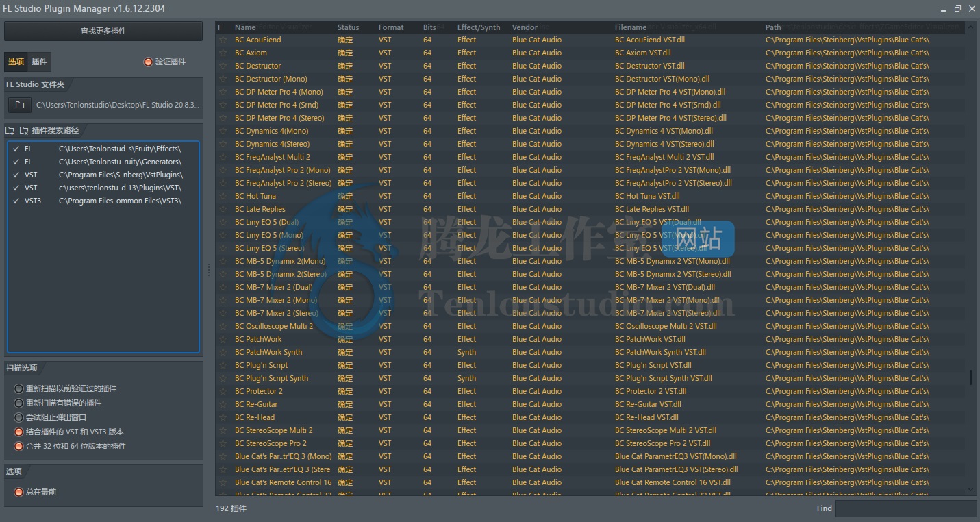Viewport: 980px width, 522px height.
Task: Star the BC Axiom plugin as favorite
Action: (223, 53)
